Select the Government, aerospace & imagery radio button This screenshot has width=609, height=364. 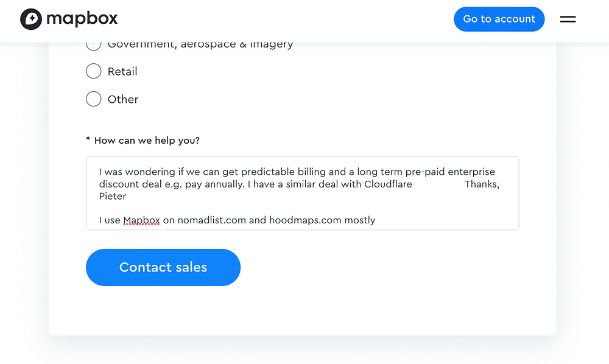point(93,45)
